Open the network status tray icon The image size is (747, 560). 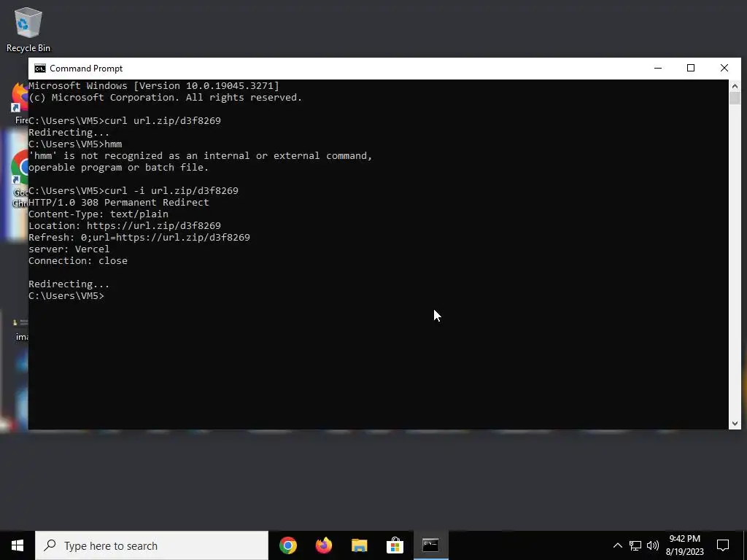635,545
